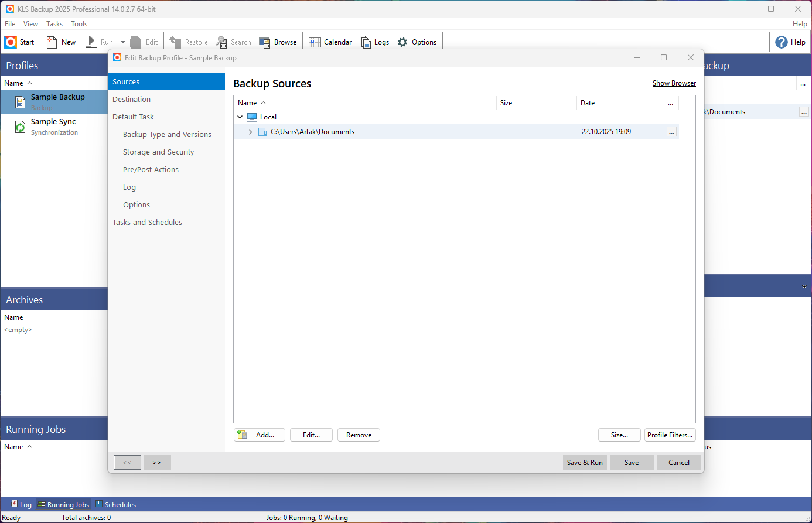The image size is (812, 523).
Task: Expand the C:\Users\Artak\Documents node
Action: coord(250,132)
